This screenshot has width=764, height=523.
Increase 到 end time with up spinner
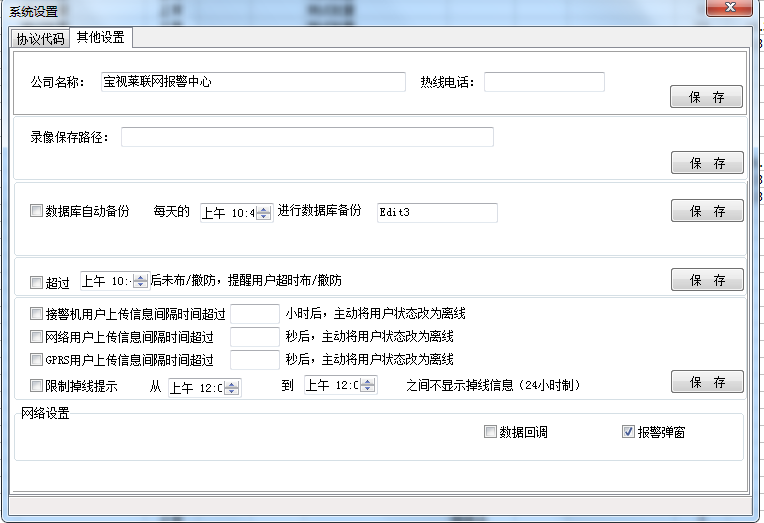coord(368,381)
